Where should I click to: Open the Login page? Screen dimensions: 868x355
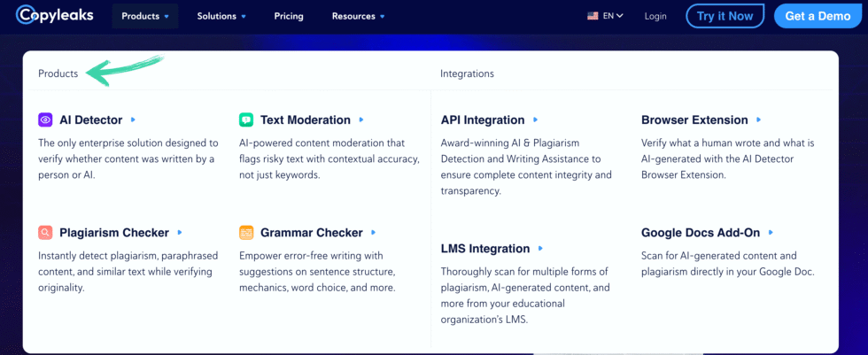click(x=655, y=16)
